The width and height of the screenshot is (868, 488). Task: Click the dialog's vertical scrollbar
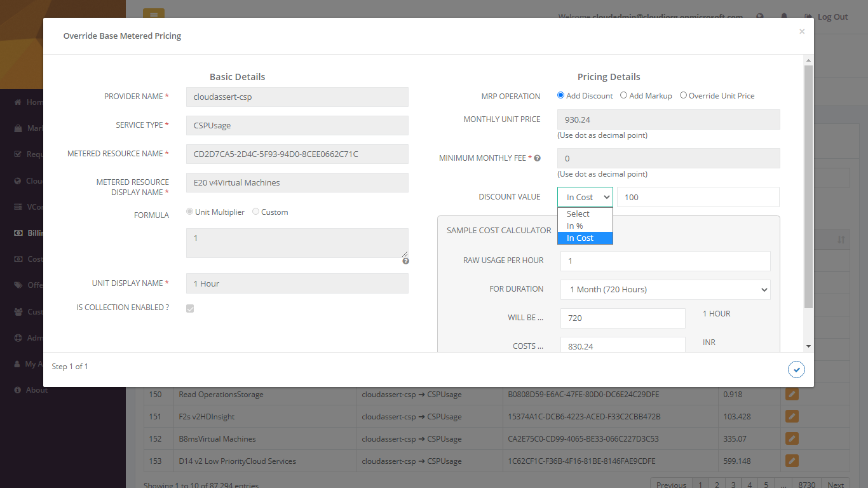(x=808, y=191)
